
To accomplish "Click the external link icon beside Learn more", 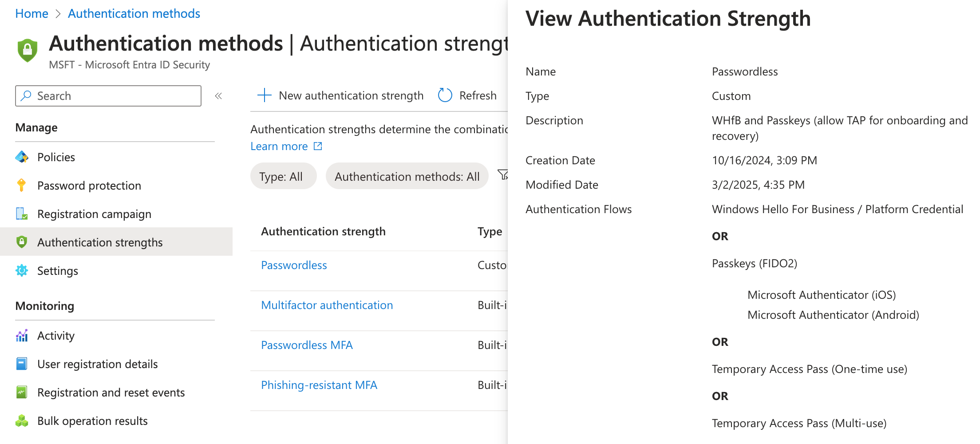I will click(x=318, y=146).
